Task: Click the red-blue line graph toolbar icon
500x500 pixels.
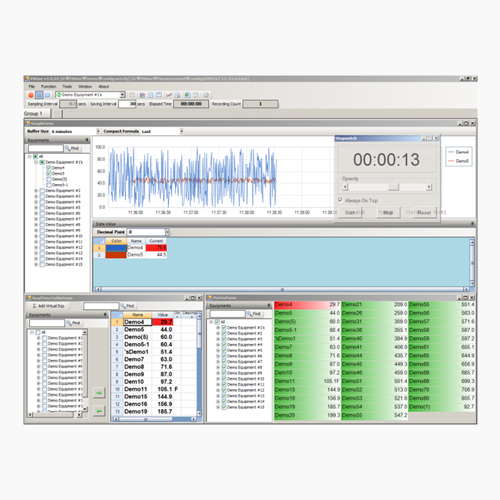Action: click(169, 95)
